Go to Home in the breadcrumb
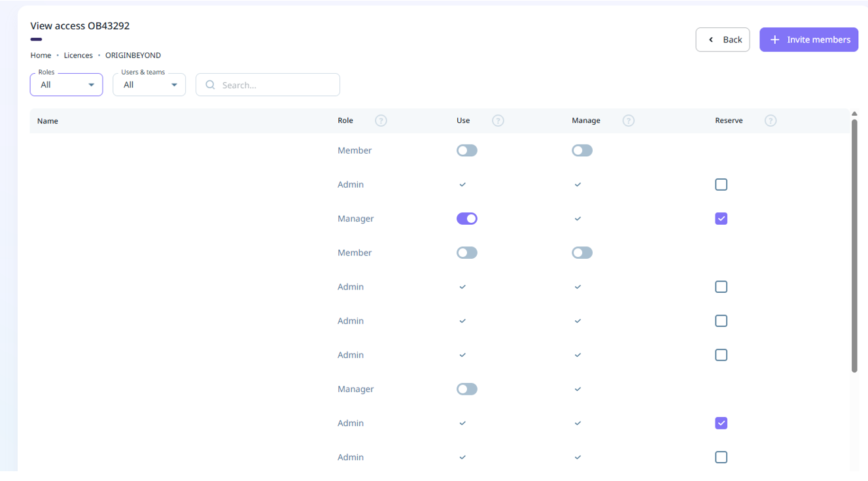 [x=41, y=56]
